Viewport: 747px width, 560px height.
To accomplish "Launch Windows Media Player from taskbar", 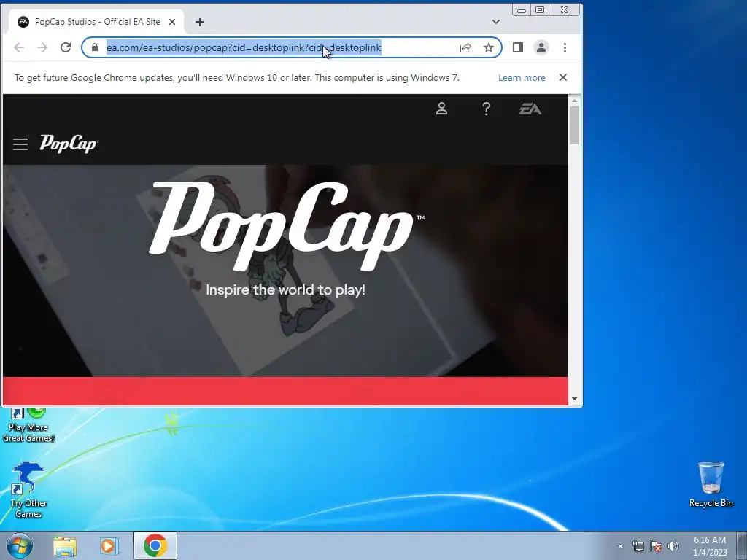I will (x=109, y=546).
